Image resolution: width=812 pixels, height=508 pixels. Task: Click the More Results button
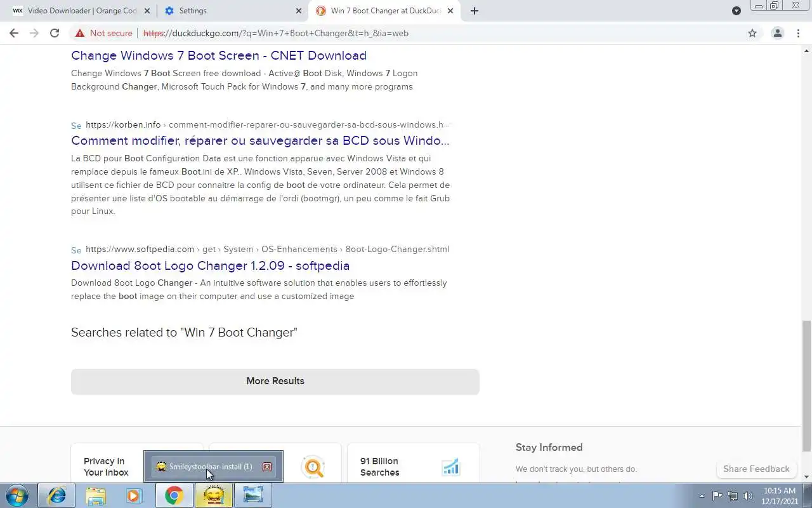pyautogui.click(x=275, y=381)
